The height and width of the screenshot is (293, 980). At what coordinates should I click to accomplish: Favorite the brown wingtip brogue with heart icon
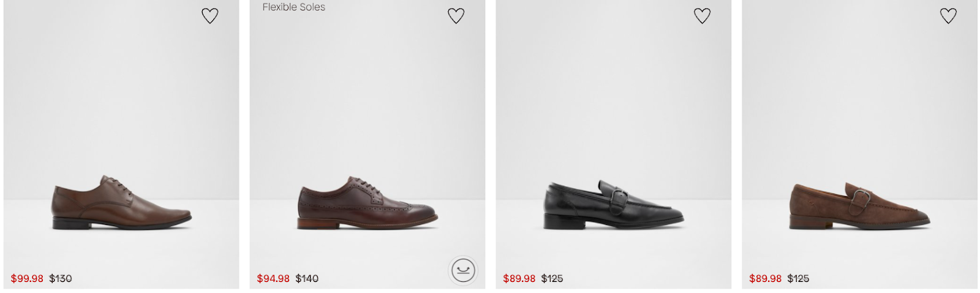pyautogui.click(x=456, y=16)
